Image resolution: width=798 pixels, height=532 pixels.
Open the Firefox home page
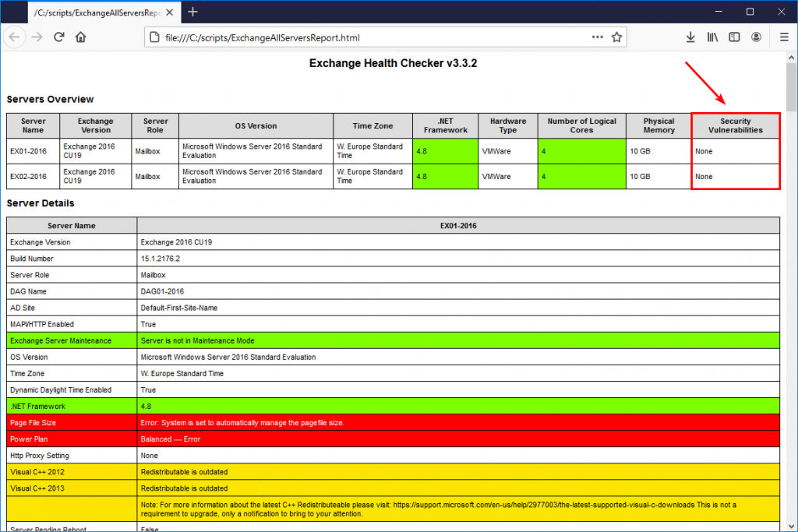(x=80, y=37)
